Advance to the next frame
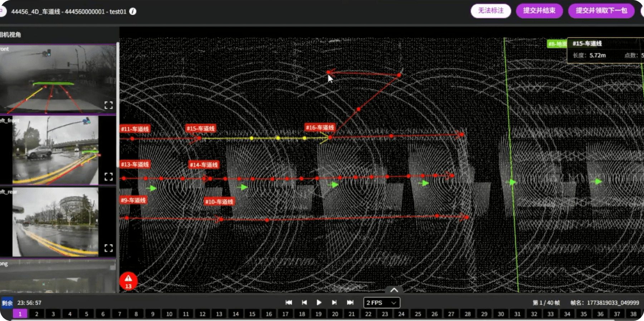The height and width of the screenshot is (321, 644). click(334, 303)
